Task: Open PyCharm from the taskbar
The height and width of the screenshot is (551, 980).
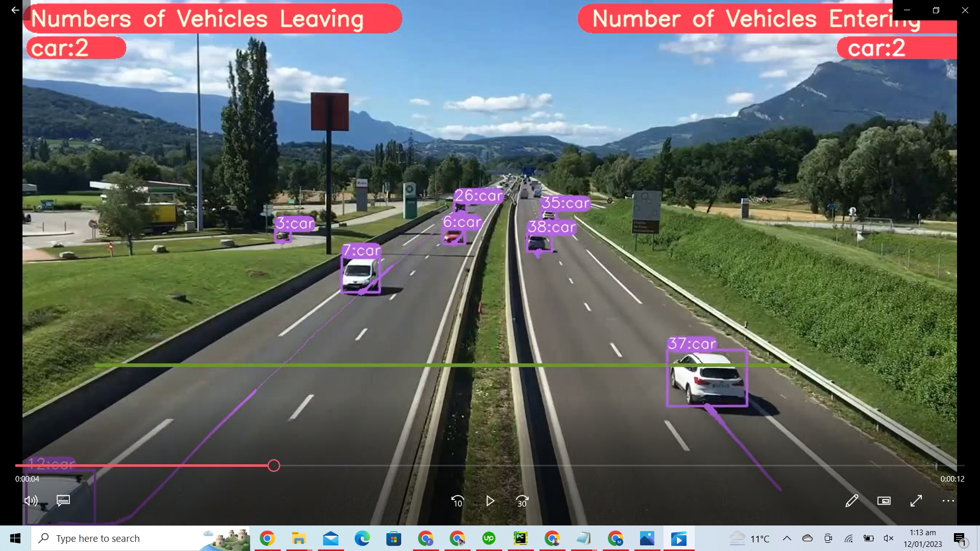Action: tap(520, 538)
